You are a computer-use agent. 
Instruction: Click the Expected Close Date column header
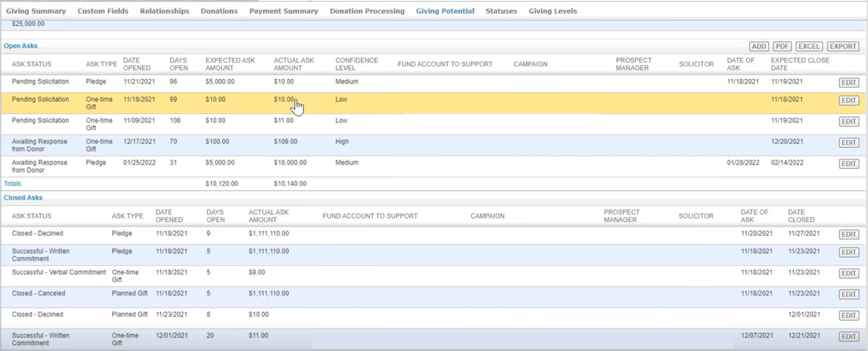(800, 64)
